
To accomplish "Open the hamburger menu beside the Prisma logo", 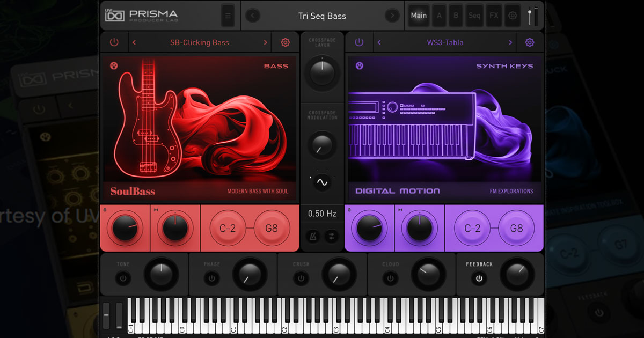I will [x=228, y=16].
